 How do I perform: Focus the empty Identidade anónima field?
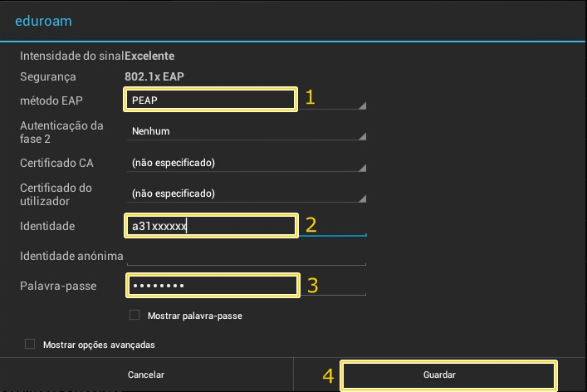[247, 256]
